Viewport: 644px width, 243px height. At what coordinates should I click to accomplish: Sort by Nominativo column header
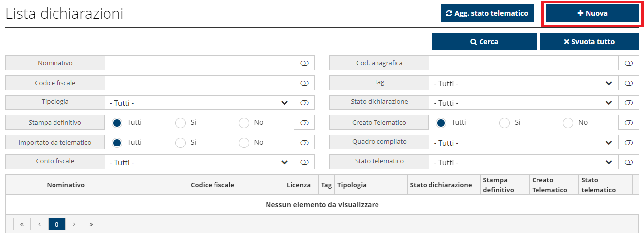click(66, 185)
